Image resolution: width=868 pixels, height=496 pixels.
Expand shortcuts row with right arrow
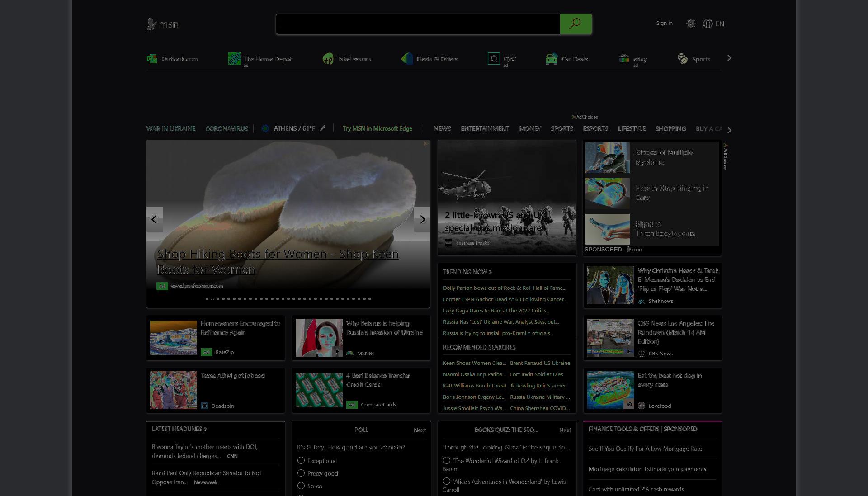click(x=729, y=58)
